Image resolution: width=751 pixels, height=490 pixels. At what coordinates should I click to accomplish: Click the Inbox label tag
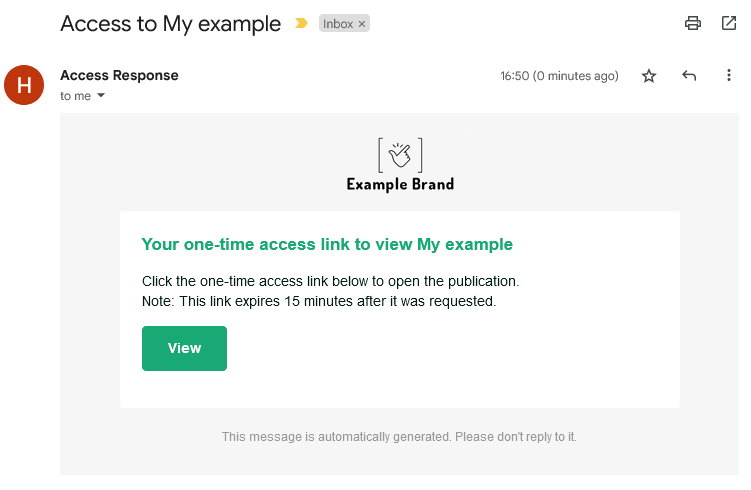[x=338, y=24]
